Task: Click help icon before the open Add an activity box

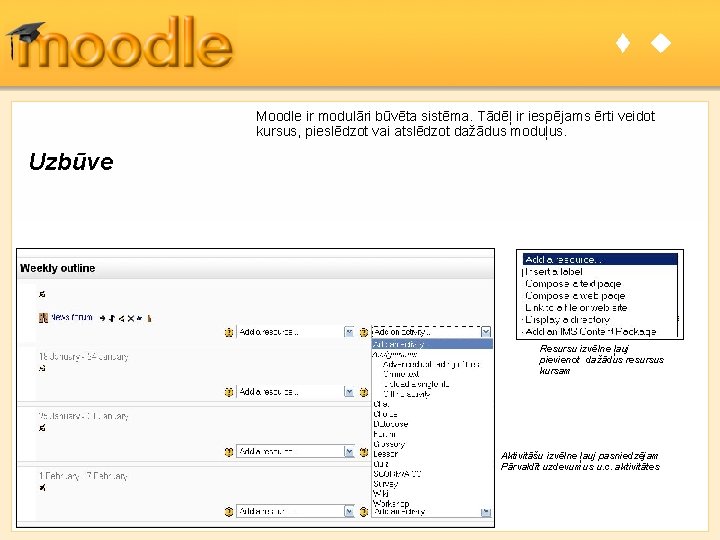Action: (364, 332)
